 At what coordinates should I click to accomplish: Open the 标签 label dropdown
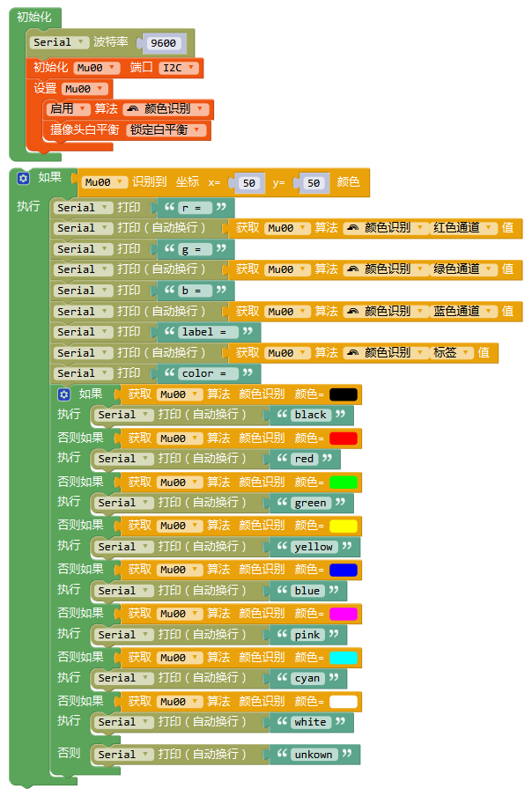click(x=452, y=352)
